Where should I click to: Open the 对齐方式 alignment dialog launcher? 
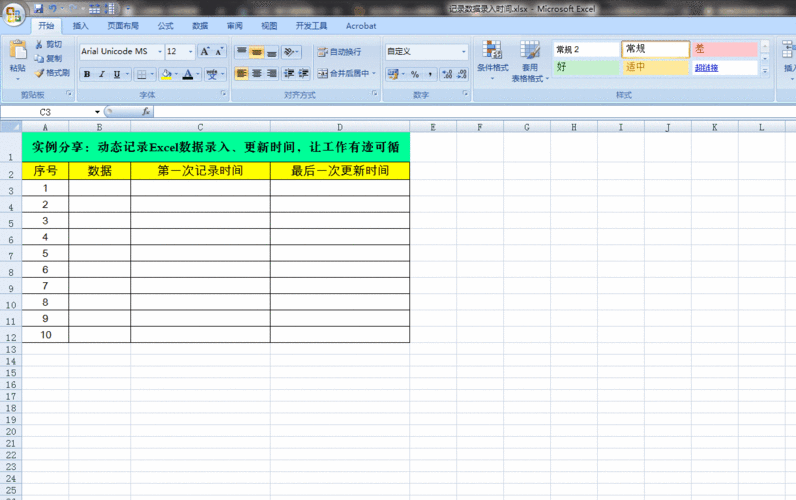[375, 94]
